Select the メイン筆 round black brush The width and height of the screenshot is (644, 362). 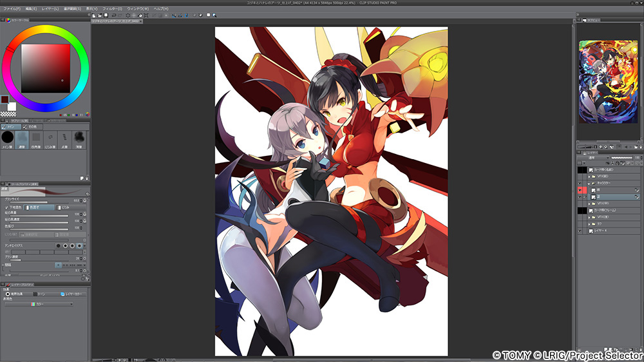[x=7, y=139]
